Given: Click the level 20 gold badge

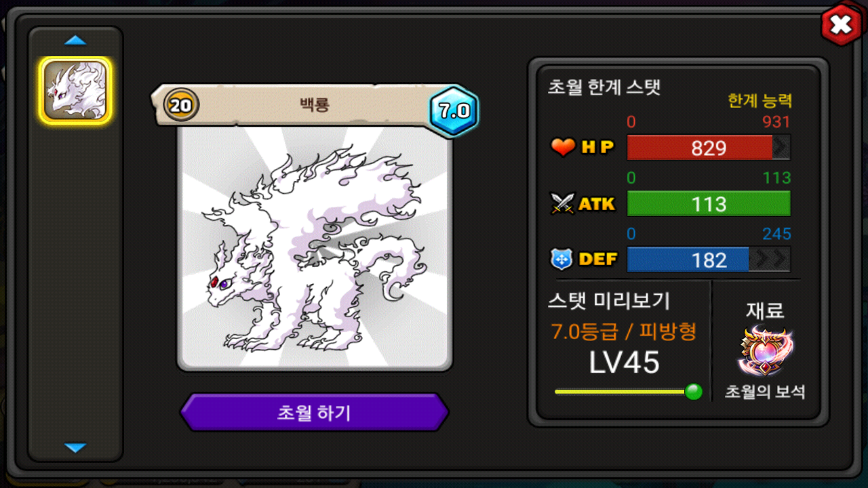Looking at the screenshot, I should (181, 105).
